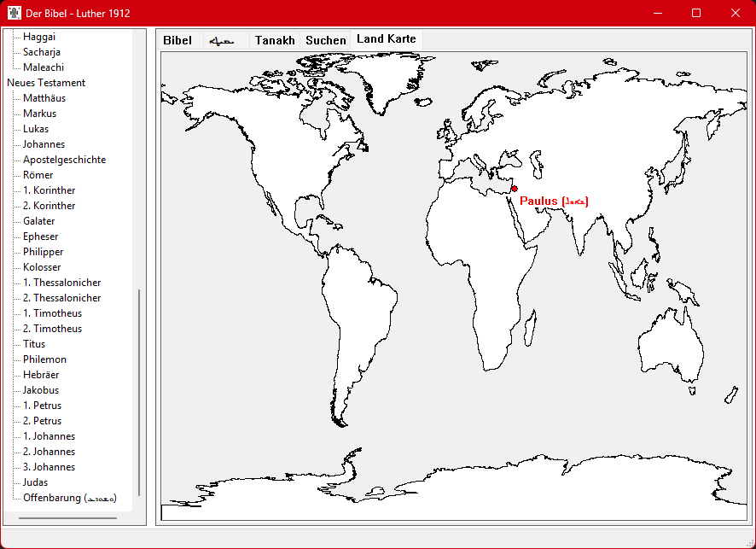Select Neues Testament in the tree
This screenshot has width=756, height=549.
(46, 83)
